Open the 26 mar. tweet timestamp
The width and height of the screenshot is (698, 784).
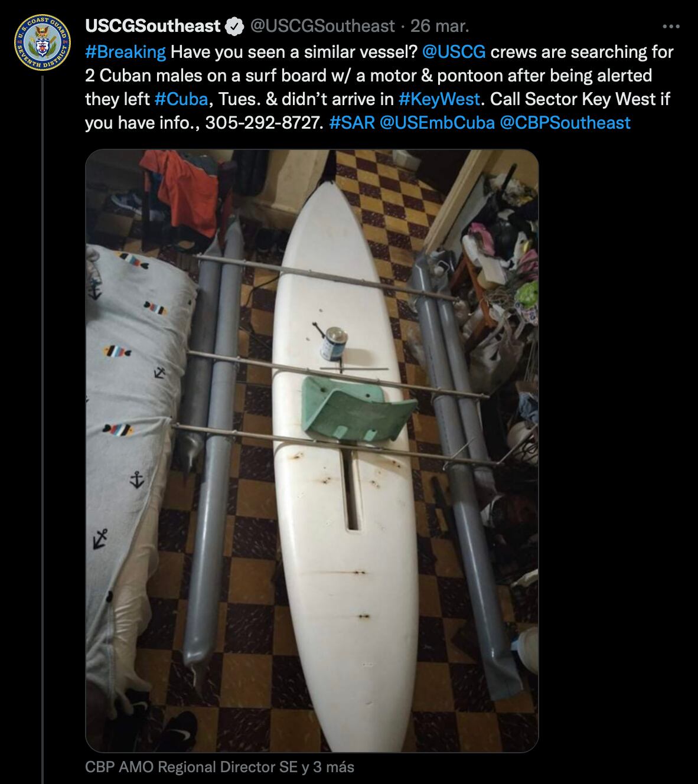click(x=439, y=26)
